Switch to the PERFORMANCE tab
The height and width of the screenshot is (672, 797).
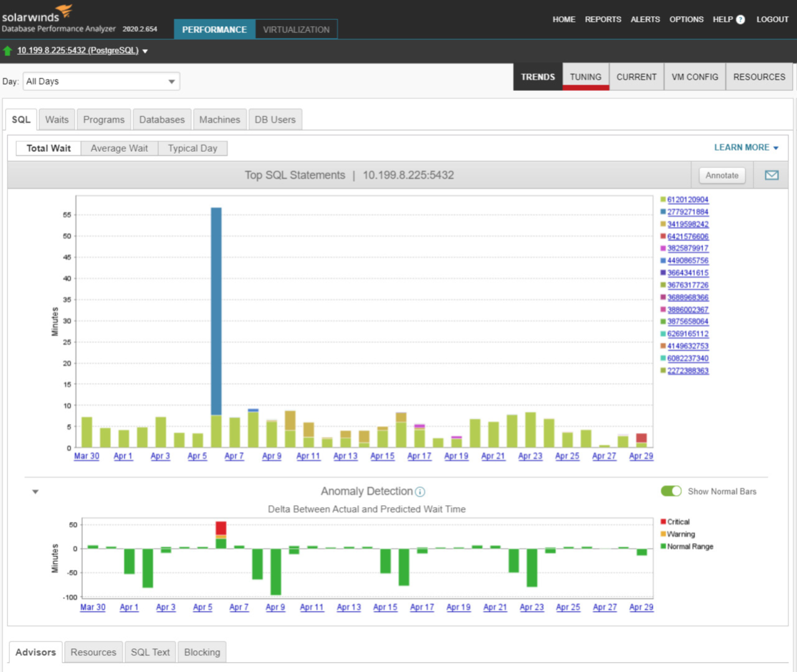[214, 29]
